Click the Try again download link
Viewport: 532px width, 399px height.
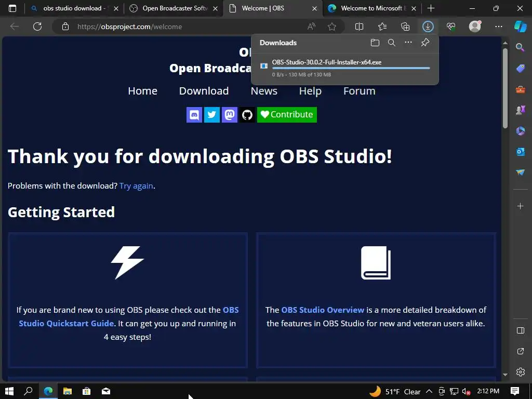(x=136, y=186)
